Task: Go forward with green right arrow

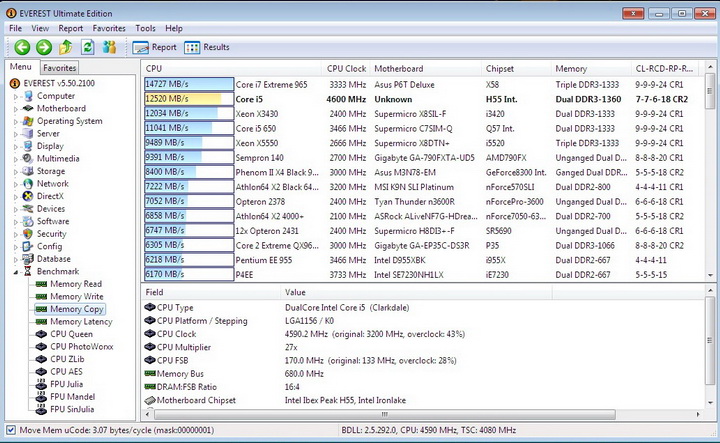Action: pos(44,47)
